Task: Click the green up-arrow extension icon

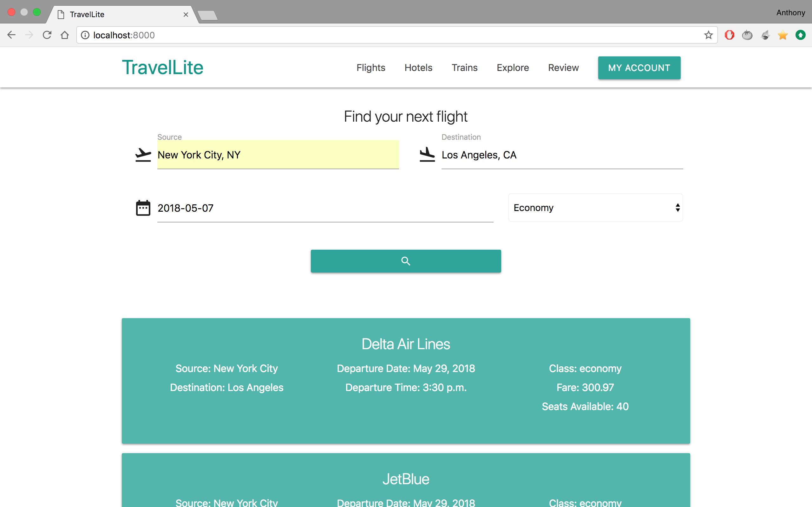Action: [800, 35]
